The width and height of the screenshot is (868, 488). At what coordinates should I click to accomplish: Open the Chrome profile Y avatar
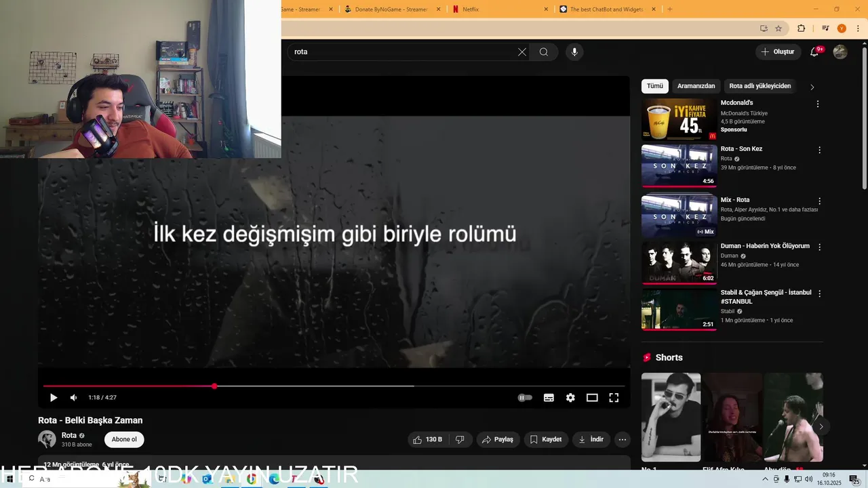(x=842, y=28)
